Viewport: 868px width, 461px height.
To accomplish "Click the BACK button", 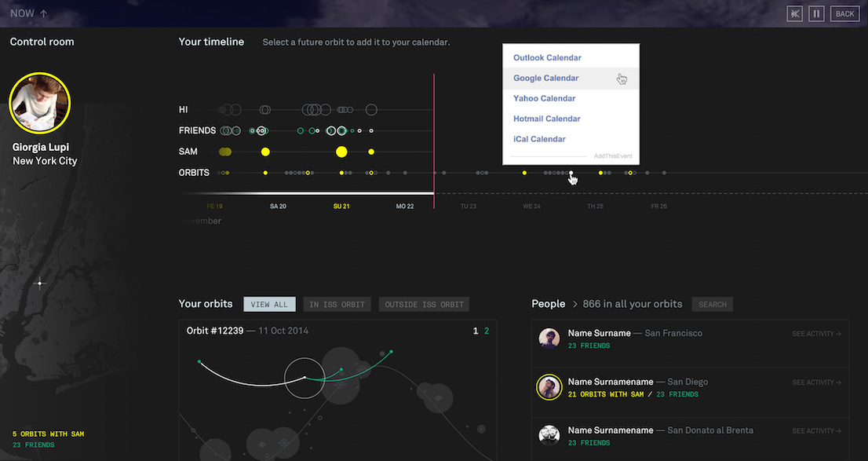I will [x=844, y=14].
